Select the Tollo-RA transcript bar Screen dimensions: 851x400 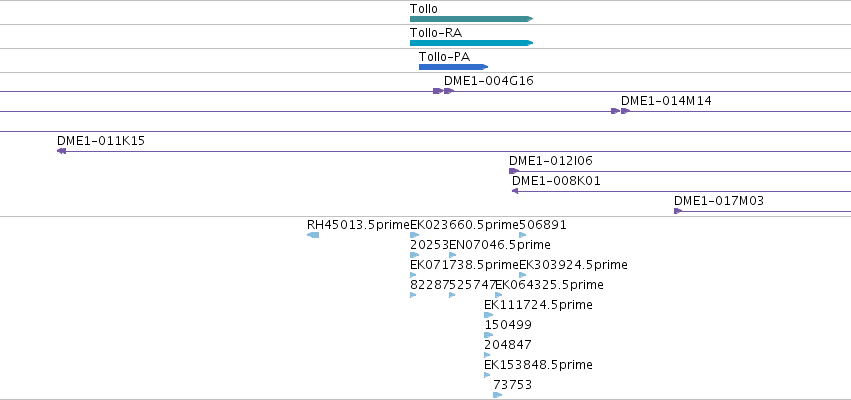[472, 43]
